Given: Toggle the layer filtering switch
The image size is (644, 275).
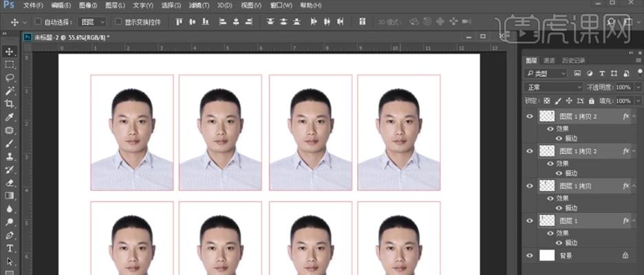Looking at the screenshot, I should pyautogui.click(x=641, y=72).
